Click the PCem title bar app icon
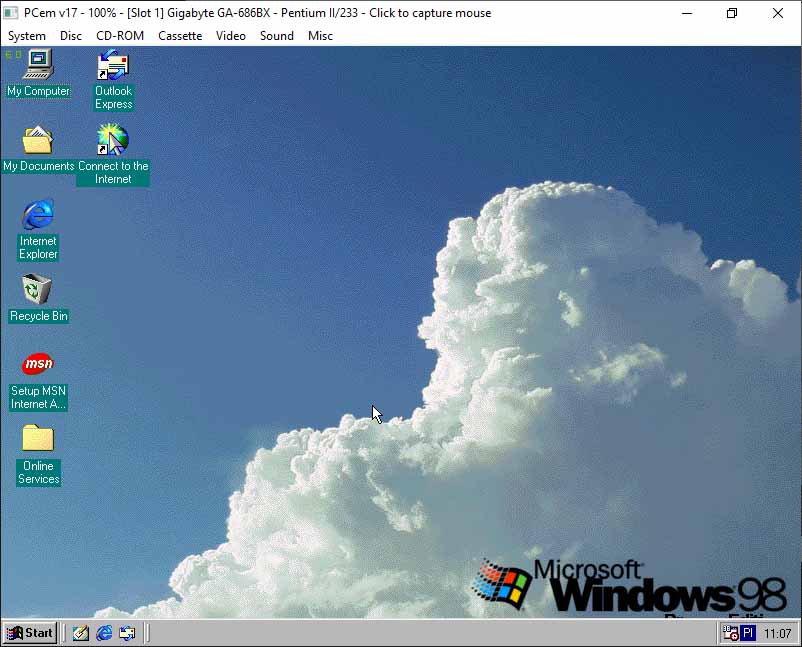This screenshot has height=647, width=802. tap(11, 13)
